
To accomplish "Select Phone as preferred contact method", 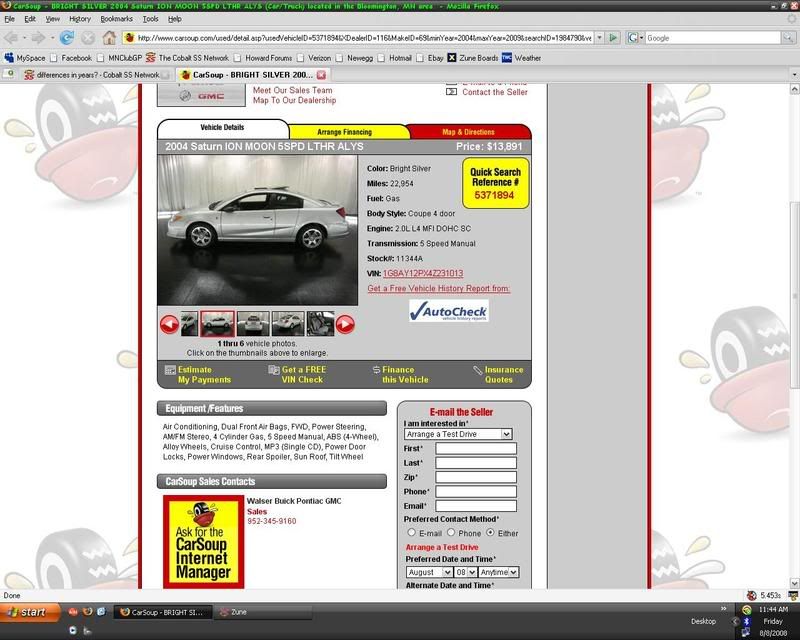I will click(451, 533).
